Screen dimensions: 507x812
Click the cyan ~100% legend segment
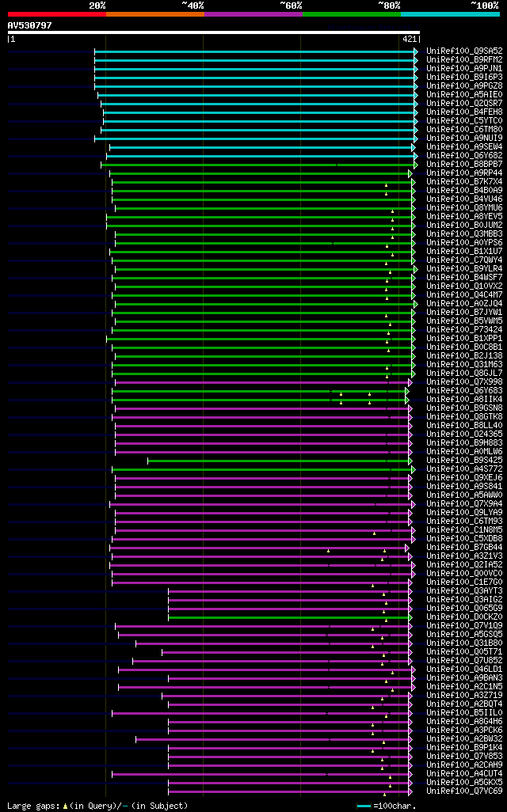click(450, 14)
